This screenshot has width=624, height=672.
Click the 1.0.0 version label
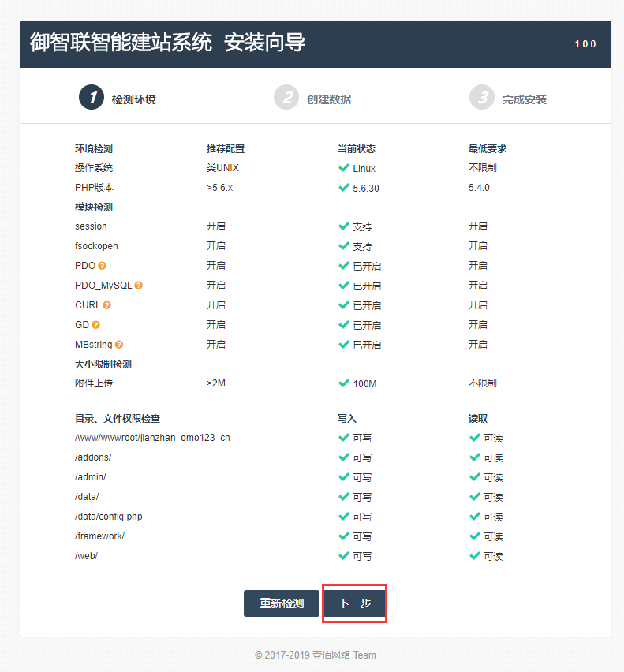tap(585, 44)
